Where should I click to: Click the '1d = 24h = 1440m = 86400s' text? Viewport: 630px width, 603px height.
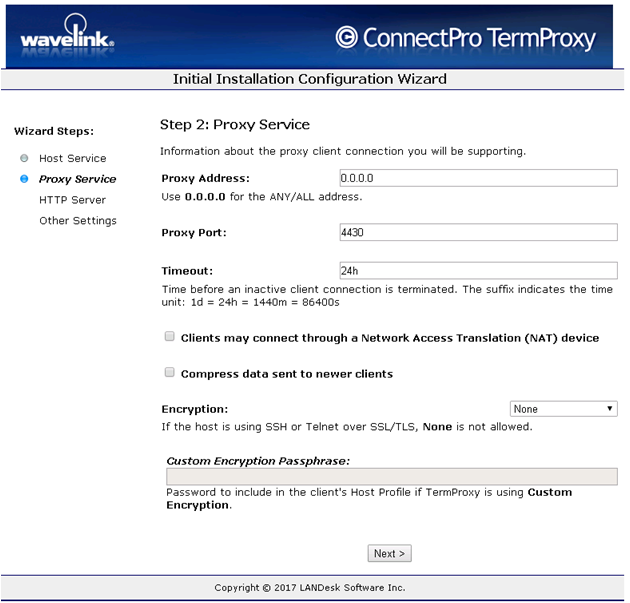coord(265,303)
